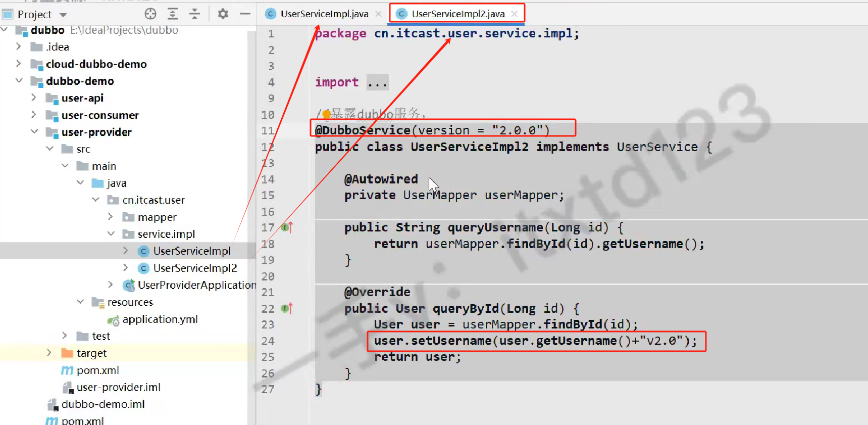
Task: Select user-provider.iml file
Action: pyautogui.click(x=119, y=387)
